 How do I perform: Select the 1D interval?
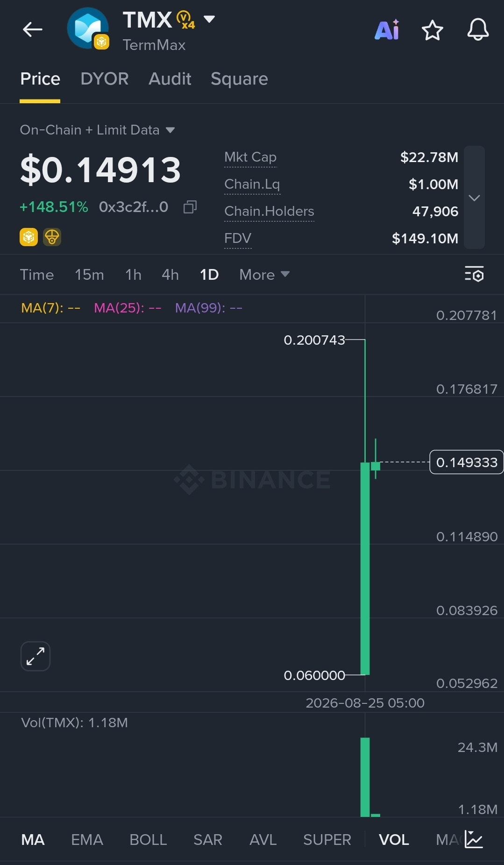[x=209, y=275]
